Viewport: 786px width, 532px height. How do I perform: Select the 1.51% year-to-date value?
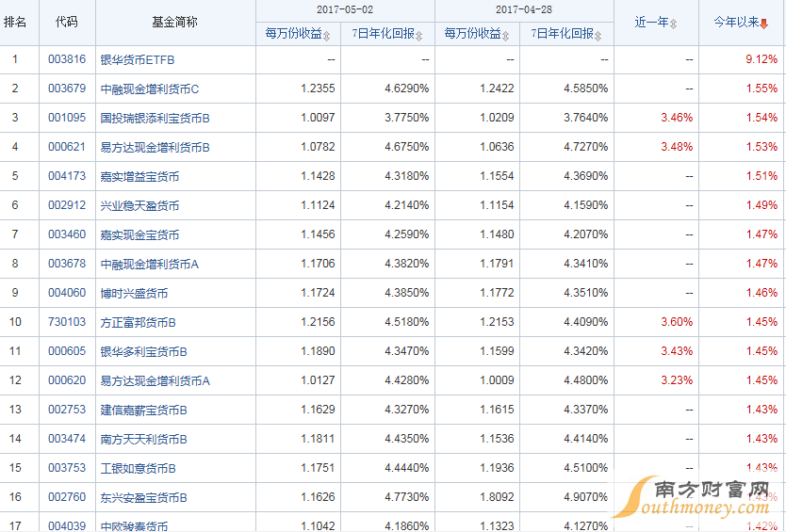(761, 176)
